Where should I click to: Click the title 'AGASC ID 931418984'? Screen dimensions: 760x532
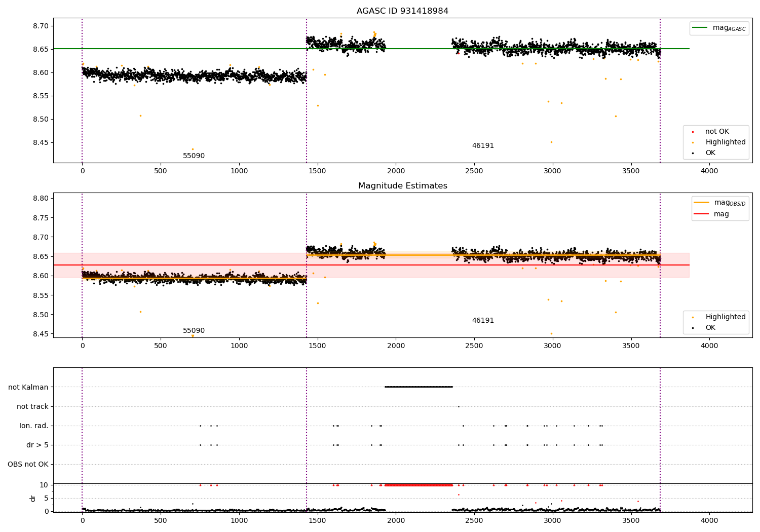click(x=402, y=11)
